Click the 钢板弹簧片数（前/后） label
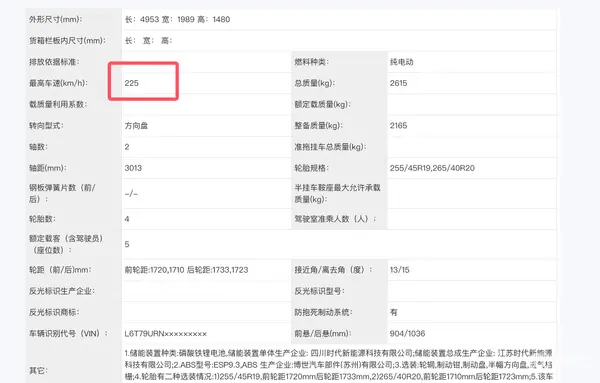The image size is (600, 383). [62, 193]
